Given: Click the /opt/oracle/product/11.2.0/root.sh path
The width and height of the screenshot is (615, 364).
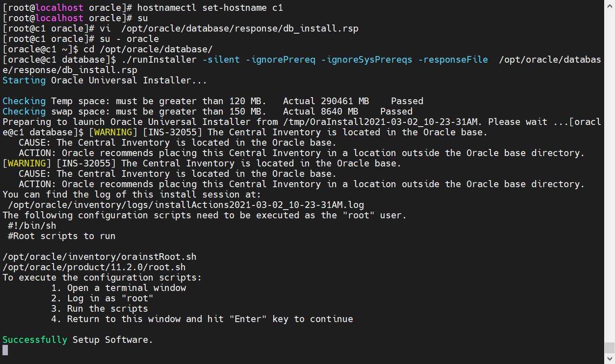Looking at the screenshot, I should 94,267.
